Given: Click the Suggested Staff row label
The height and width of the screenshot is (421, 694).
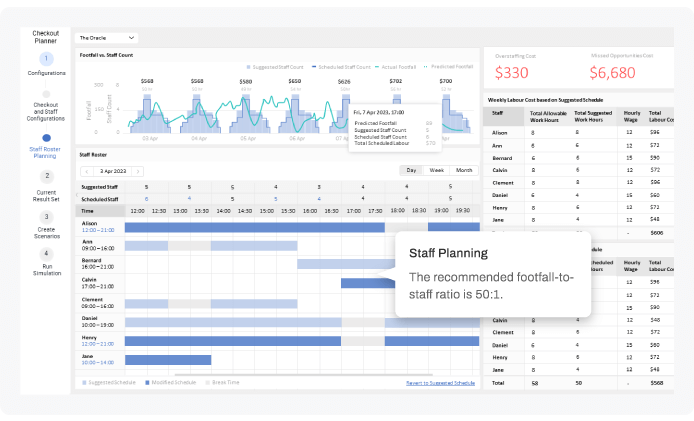Looking at the screenshot, I should 100,187.
